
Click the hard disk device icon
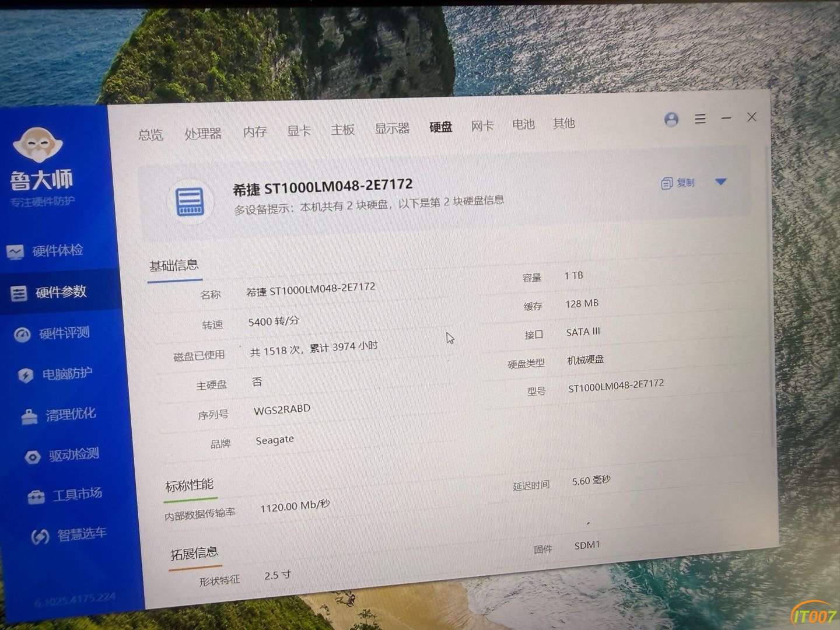click(190, 202)
